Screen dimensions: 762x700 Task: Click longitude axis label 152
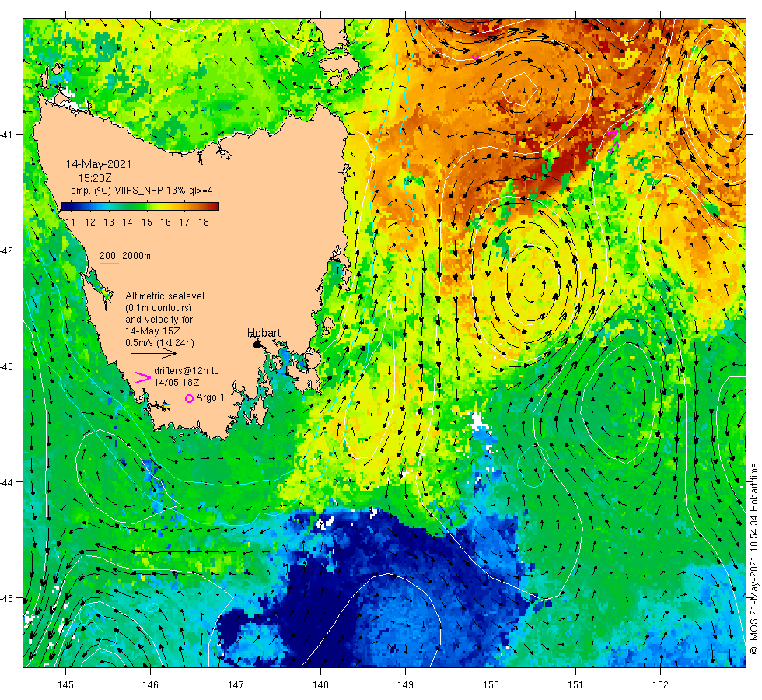tap(661, 685)
